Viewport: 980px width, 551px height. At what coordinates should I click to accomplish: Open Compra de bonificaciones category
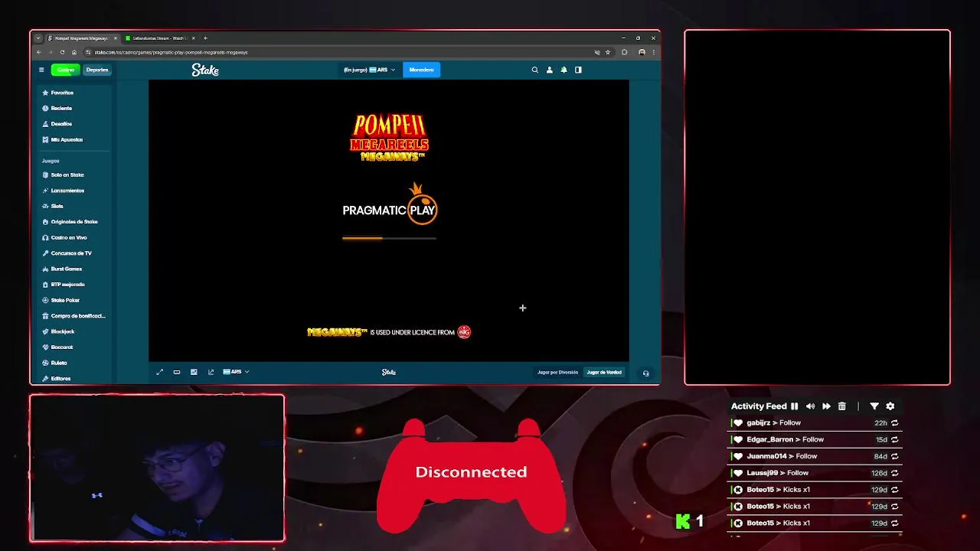(x=75, y=316)
